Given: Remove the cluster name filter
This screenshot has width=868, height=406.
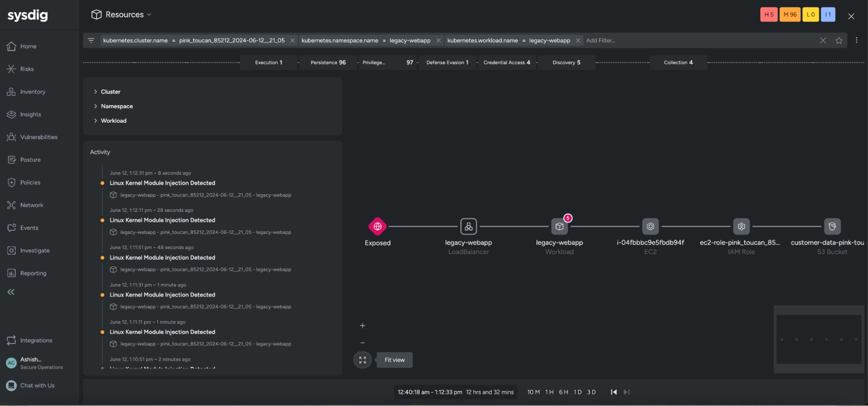Looking at the screenshot, I should coord(293,40).
